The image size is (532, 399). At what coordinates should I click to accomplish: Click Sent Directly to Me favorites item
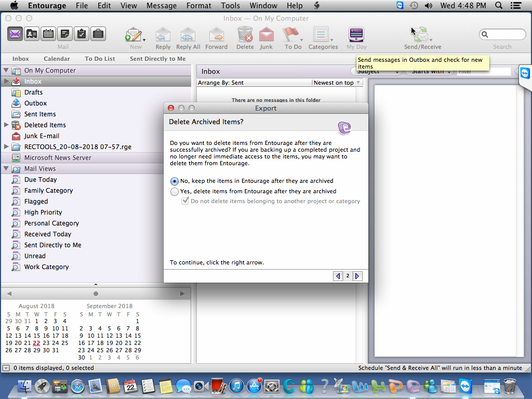click(x=158, y=59)
